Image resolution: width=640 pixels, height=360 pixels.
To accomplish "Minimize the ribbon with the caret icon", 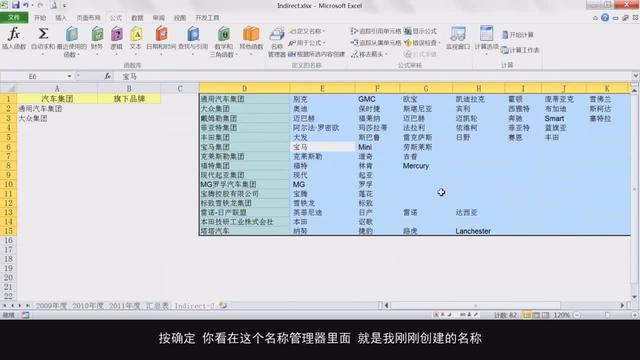I will coord(595,18).
